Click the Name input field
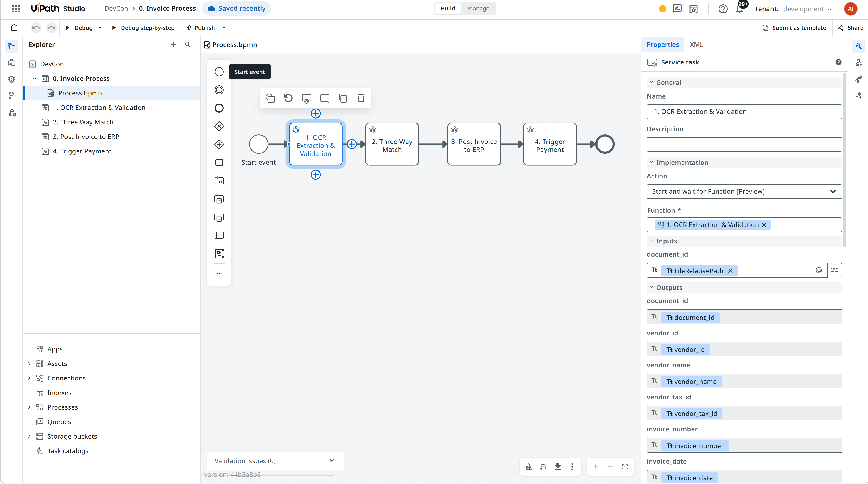Screen dimensions: 868x484 coord(744,111)
